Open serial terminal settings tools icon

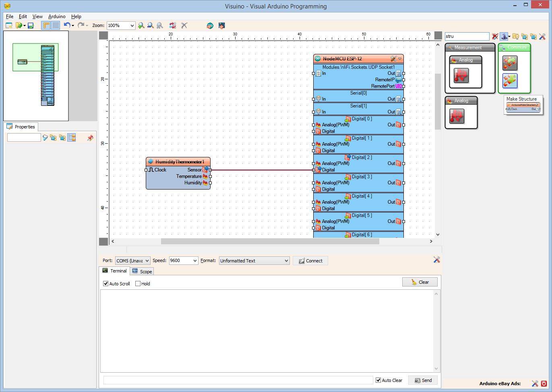pyautogui.click(x=436, y=260)
